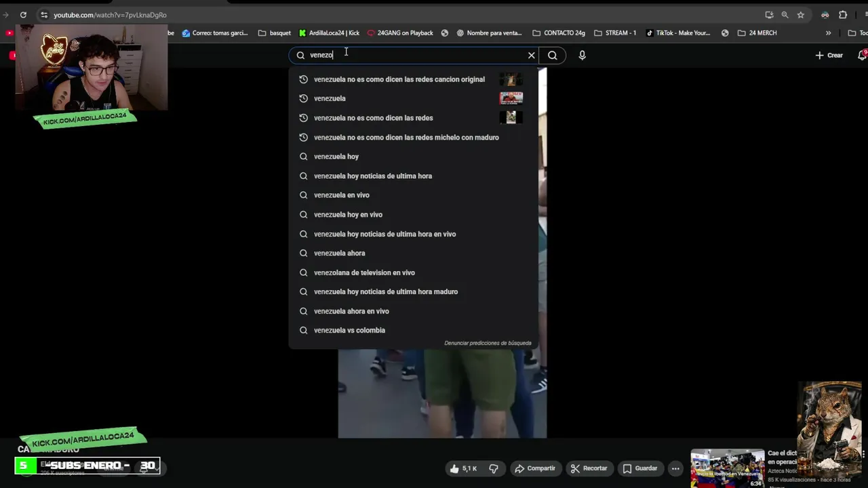Open recommended video title 'Cae el dict...'
Screen dimensions: 868x488
point(783,457)
